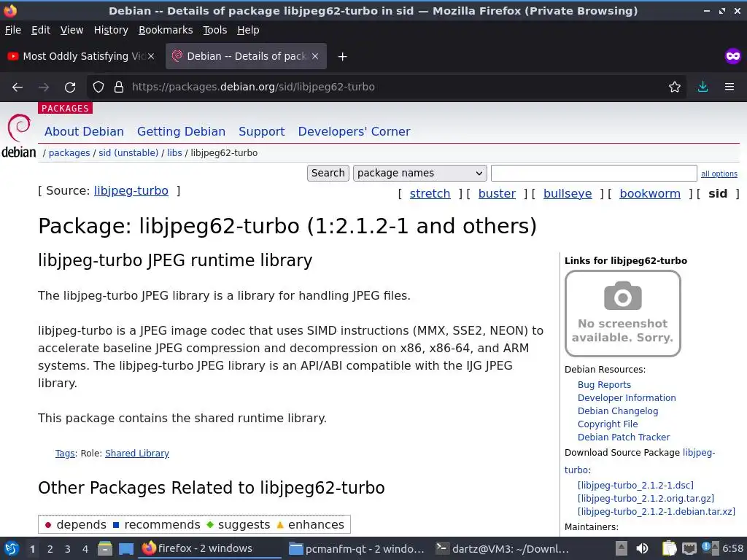Reload the current page
This screenshot has height=560, width=747.
(70, 87)
